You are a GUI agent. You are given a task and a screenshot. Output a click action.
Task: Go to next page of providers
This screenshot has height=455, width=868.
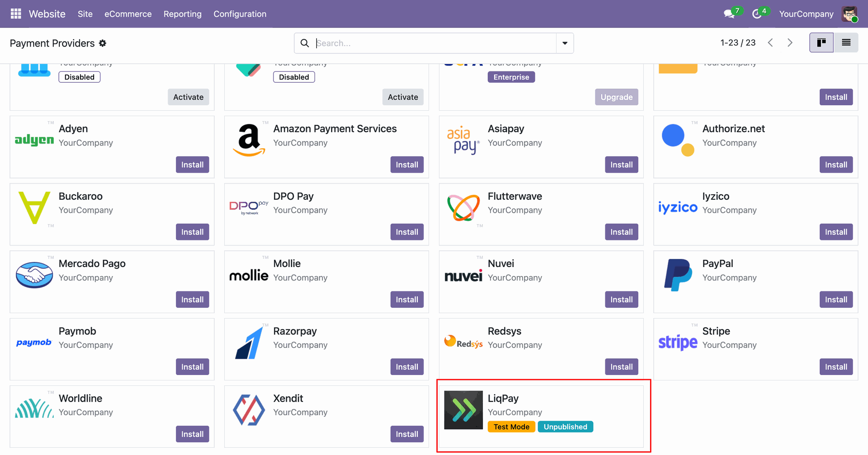pyautogui.click(x=790, y=43)
